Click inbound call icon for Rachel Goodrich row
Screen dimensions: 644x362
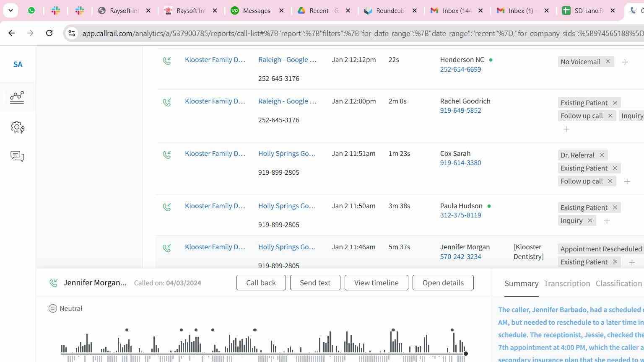(167, 102)
